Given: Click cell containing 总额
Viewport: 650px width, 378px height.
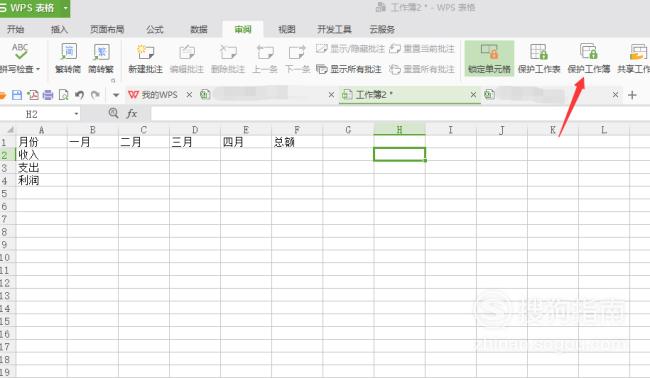Looking at the screenshot, I should coord(297,142).
